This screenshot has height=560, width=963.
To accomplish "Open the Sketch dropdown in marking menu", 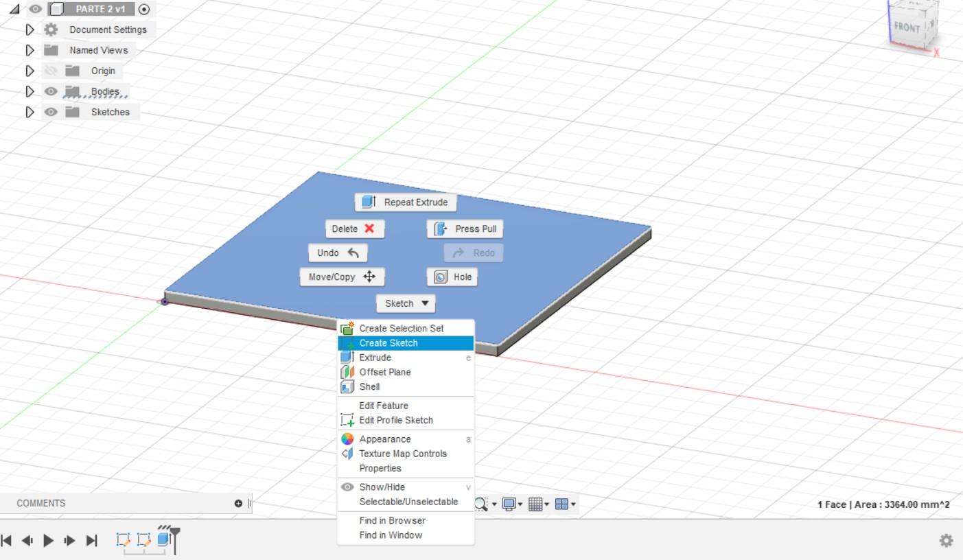I will pyautogui.click(x=406, y=303).
